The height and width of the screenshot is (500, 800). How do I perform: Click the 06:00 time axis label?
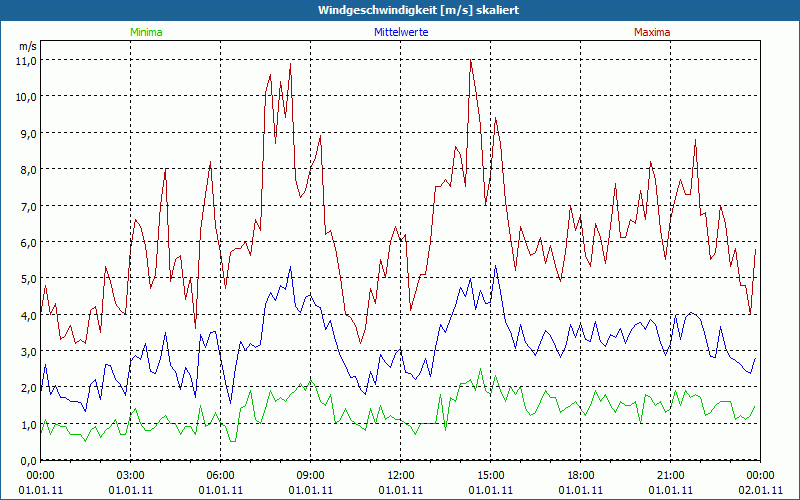(220, 476)
